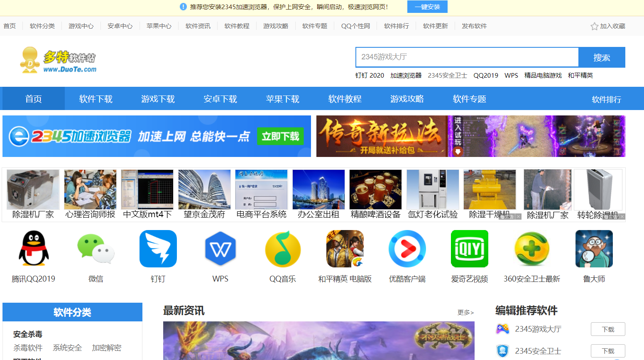Open 苹果中心 in the top menu
This screenshot has width=644, height=360.
159,26
